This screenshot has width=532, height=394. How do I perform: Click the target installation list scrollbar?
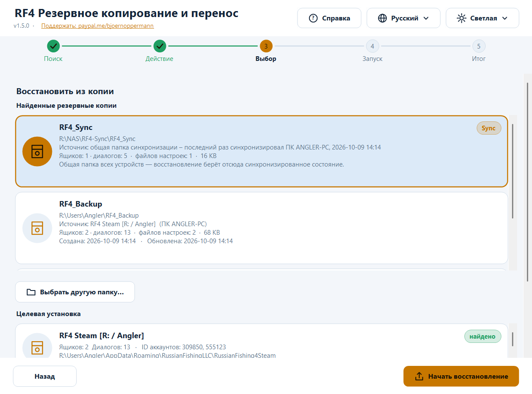tap(513, 339)
